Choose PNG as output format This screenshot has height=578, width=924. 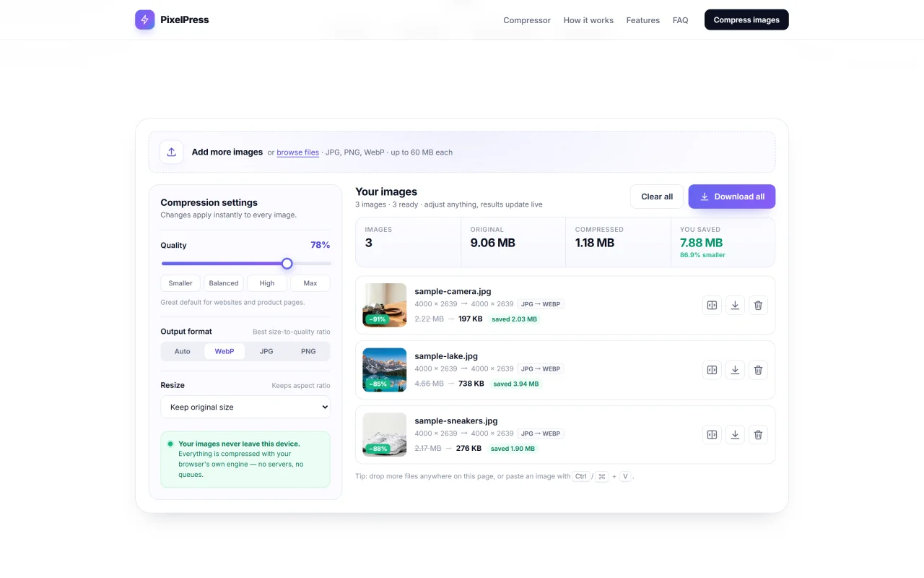coord(308,351)
